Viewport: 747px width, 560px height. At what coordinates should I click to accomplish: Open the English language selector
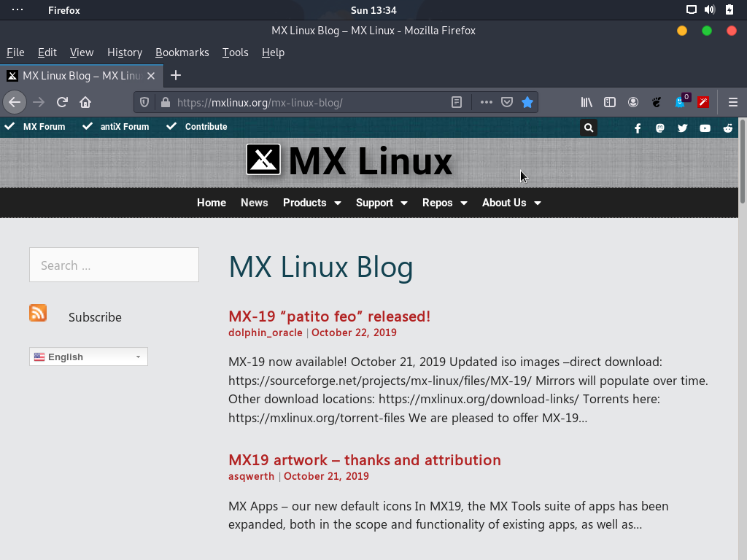tap(88, 357)
